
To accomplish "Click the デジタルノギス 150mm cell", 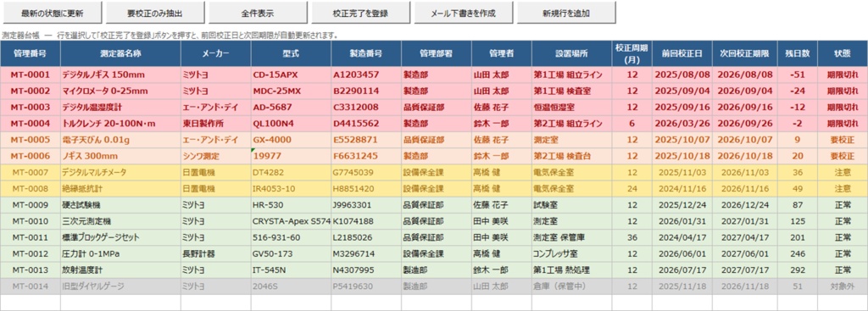I will click(x=120, y=75).
